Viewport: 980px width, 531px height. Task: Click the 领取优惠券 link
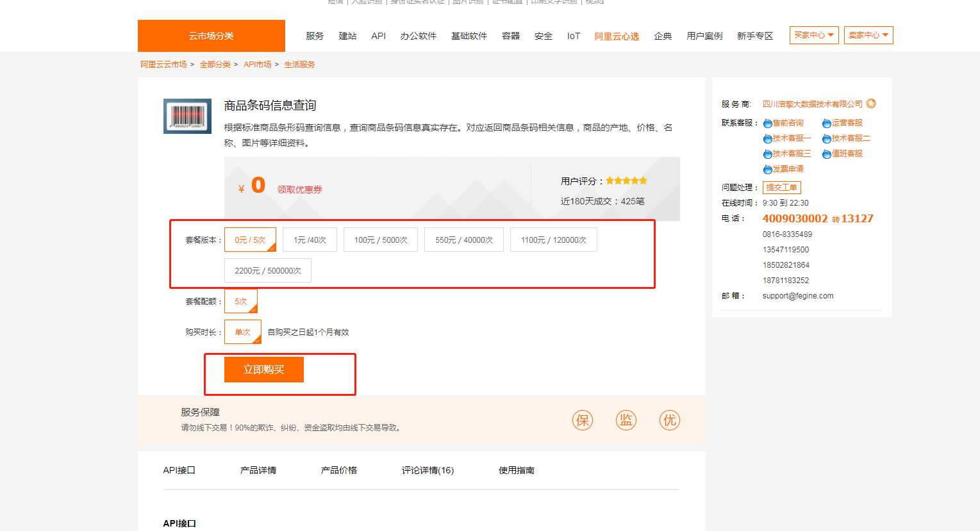point(300,190)
